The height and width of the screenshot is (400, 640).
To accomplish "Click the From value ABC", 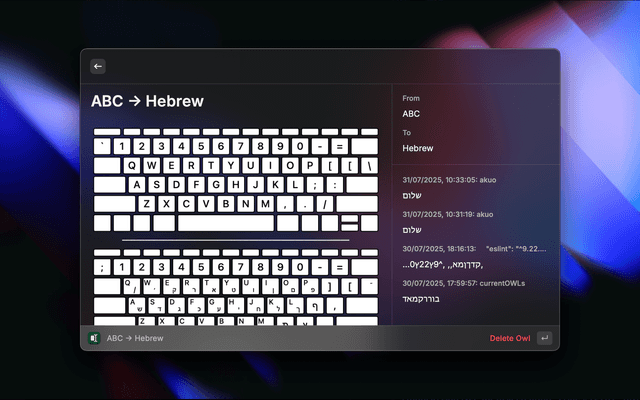I will coord(411,114).
